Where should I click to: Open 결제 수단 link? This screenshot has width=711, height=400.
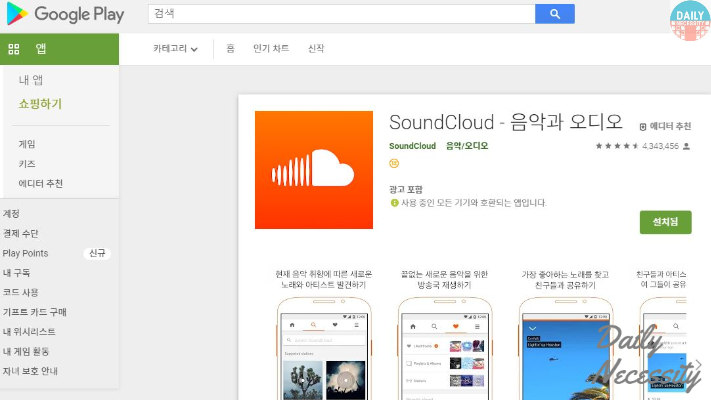coord(21,234)
